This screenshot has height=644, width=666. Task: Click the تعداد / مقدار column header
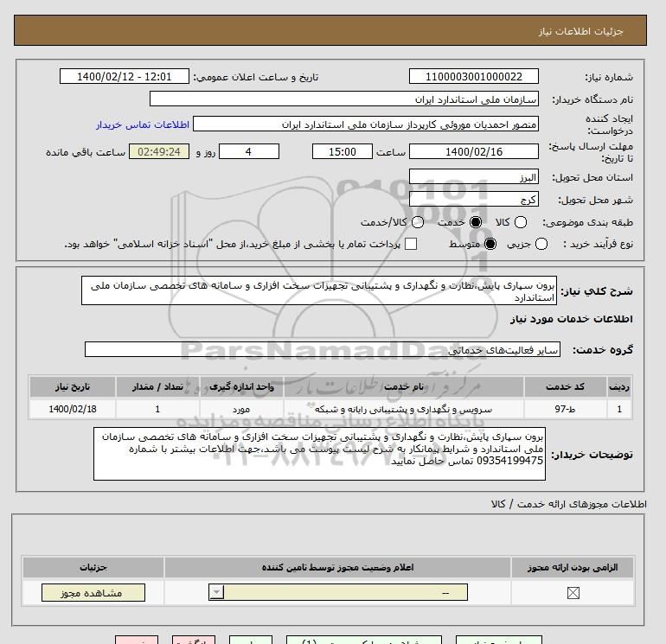(157, 386)
